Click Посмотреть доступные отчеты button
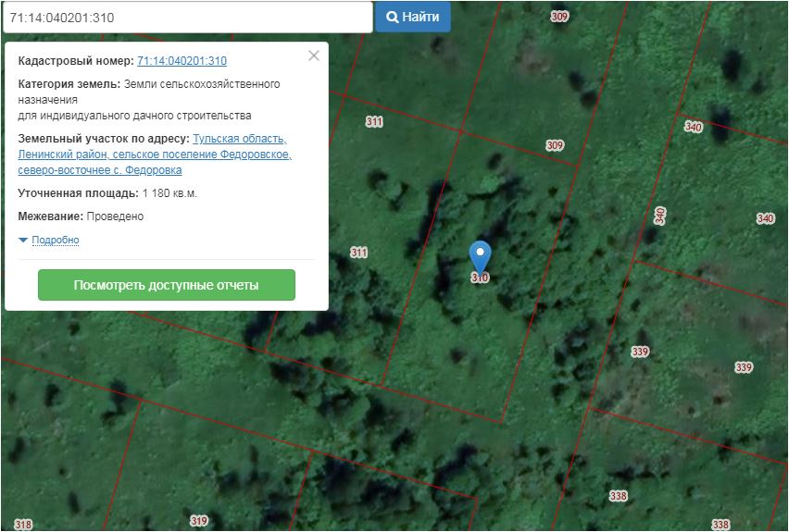This screenshot has width=789, height=532. pyautogui.click(x=167, y=285)
